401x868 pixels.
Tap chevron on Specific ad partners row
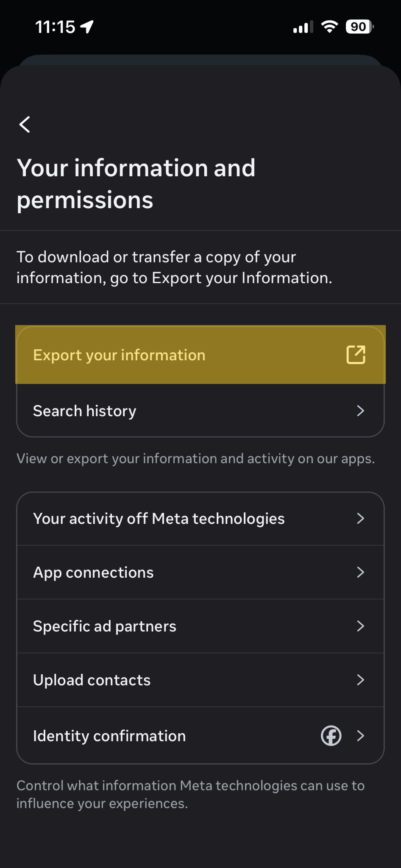coord(360,626)
